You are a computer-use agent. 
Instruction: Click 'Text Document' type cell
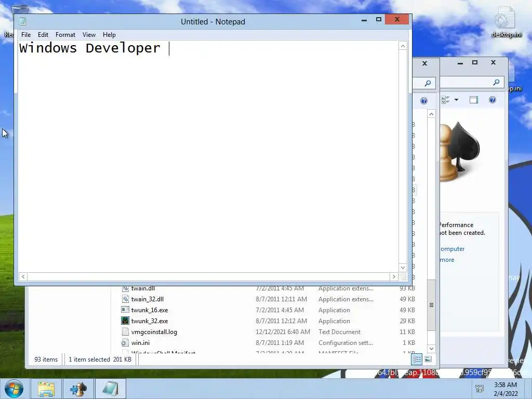[339, 332]
